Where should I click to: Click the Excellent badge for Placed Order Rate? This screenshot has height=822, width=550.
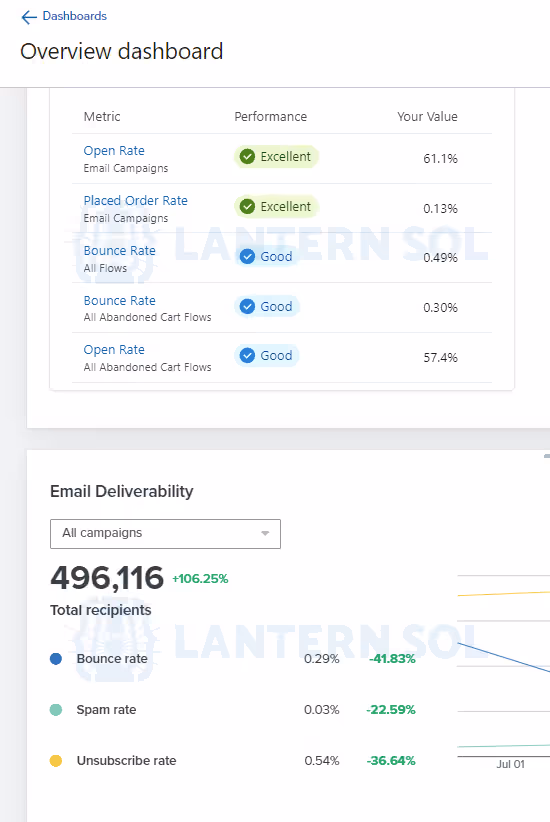click(x=276, y=207)
